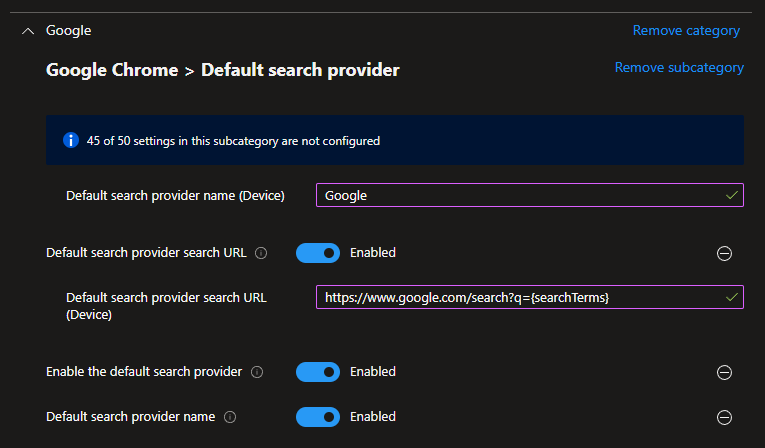Click Google Chrome > Default search provider heading
The width and height of the screenshot is (765, 448).
coord(222,70)
